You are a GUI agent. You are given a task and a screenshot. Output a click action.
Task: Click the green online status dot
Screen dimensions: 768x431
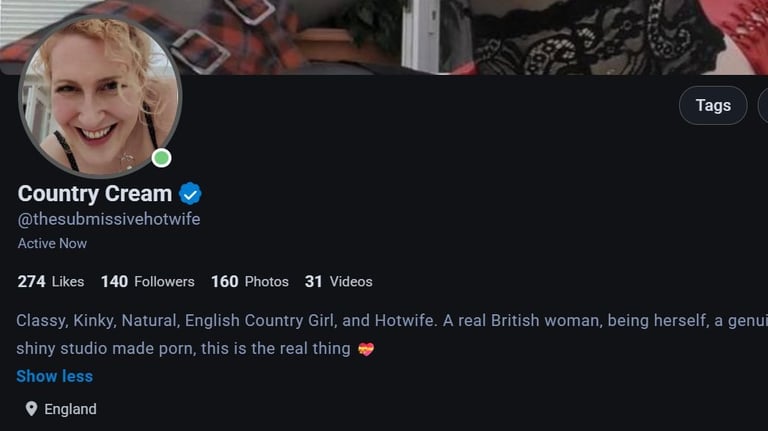161,158
